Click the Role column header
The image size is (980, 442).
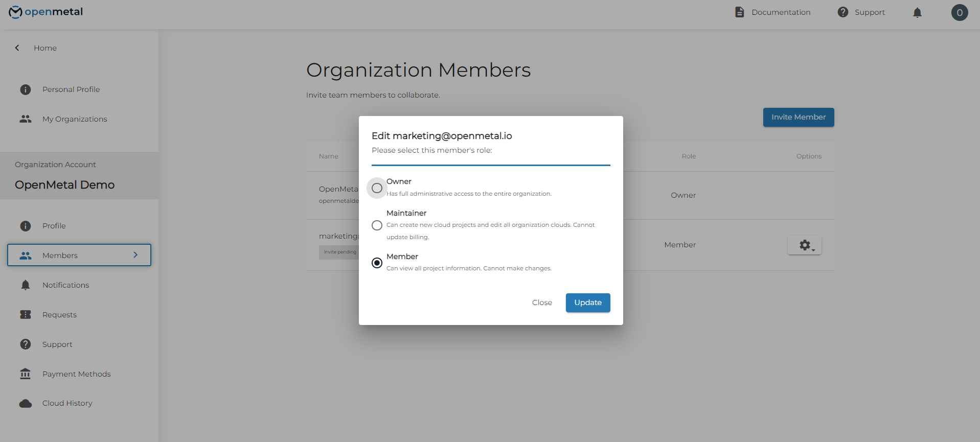click(689, 156)
